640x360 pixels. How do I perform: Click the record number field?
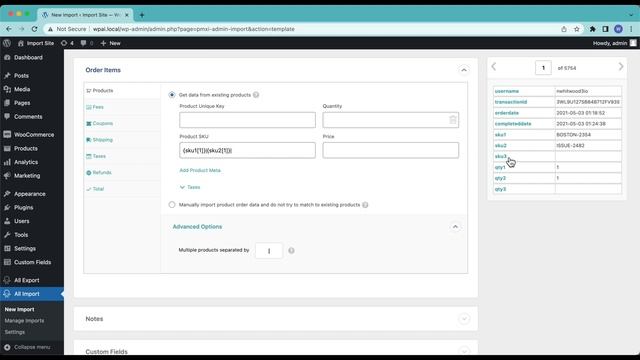click(543, 68)
